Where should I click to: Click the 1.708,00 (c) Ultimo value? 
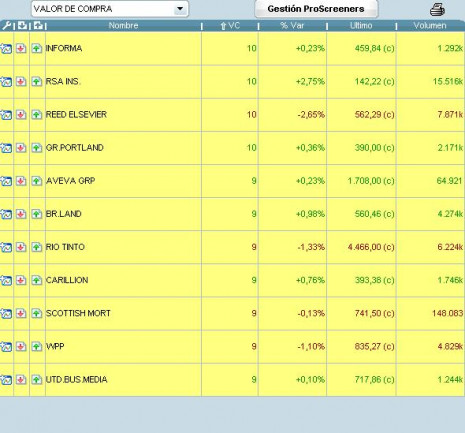[371, 181]
